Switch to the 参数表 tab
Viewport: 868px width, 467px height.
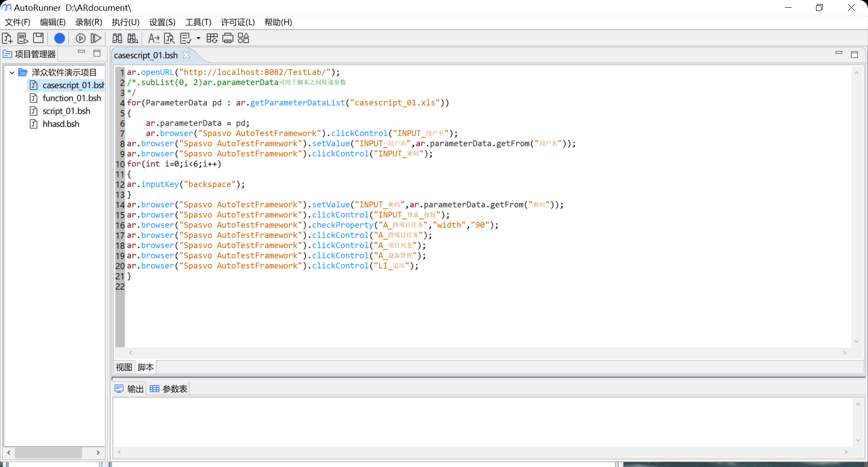[x=169, y=389]
